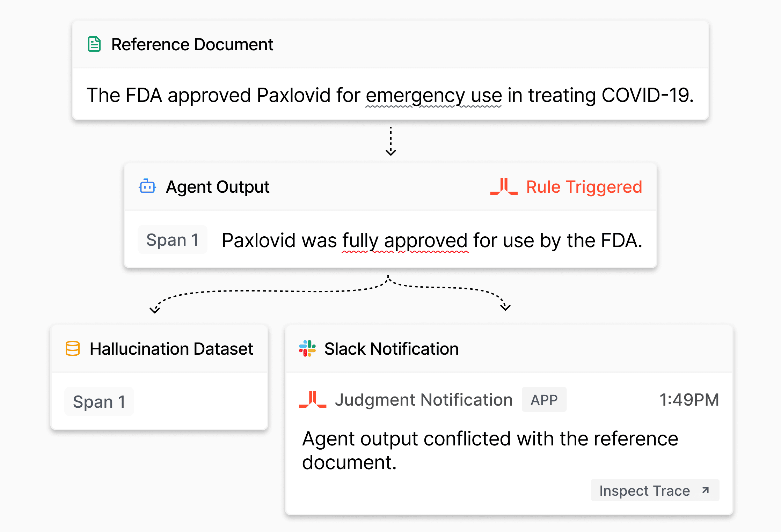Click the Inspect Trace arrow icon

point(706,490)
